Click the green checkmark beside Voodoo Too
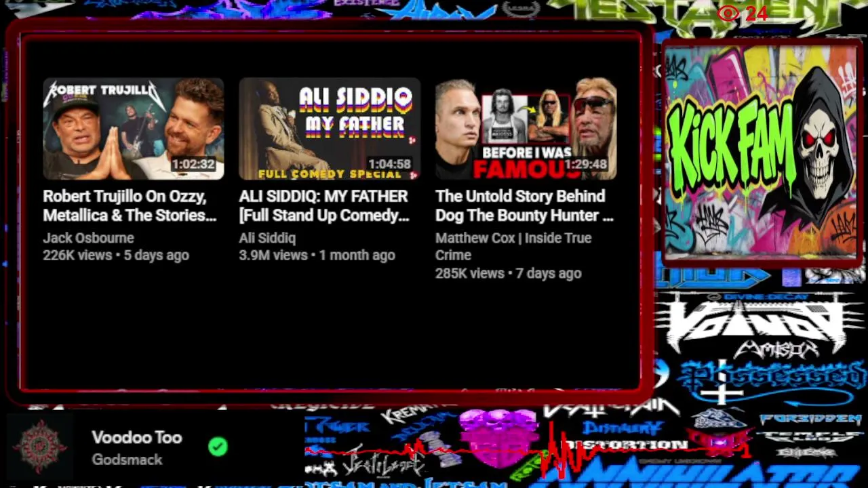 click(218, 447)
